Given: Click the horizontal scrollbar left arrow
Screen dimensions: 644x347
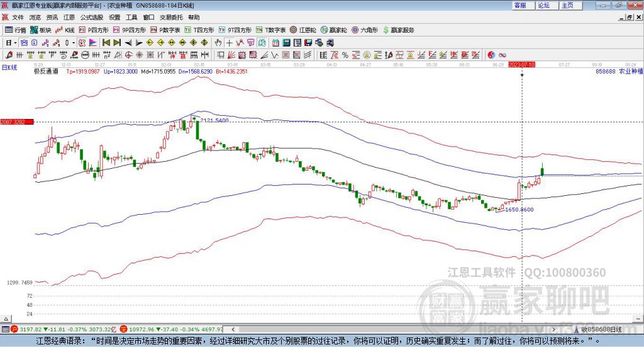Looking at the screenshot, I should point(233,329).
